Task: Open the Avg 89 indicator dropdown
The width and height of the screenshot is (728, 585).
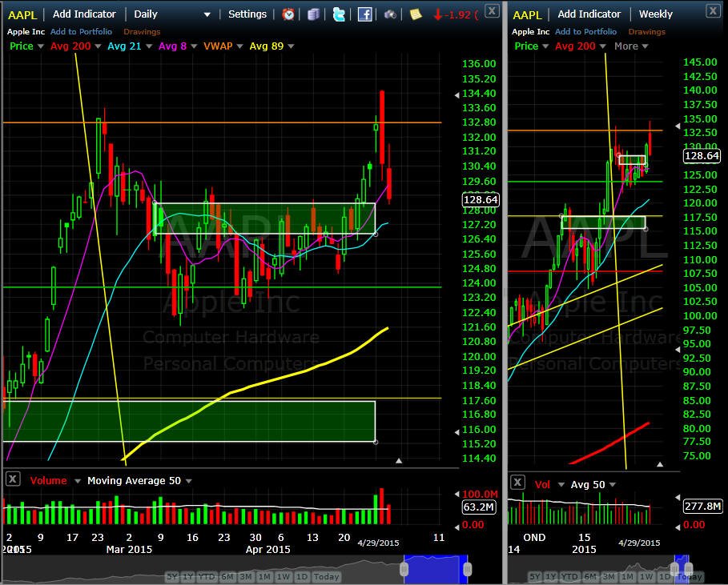Action: coord(291,46)
